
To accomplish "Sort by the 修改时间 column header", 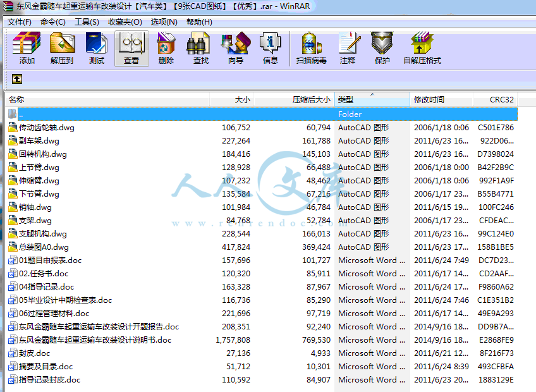I will point(442,99).
